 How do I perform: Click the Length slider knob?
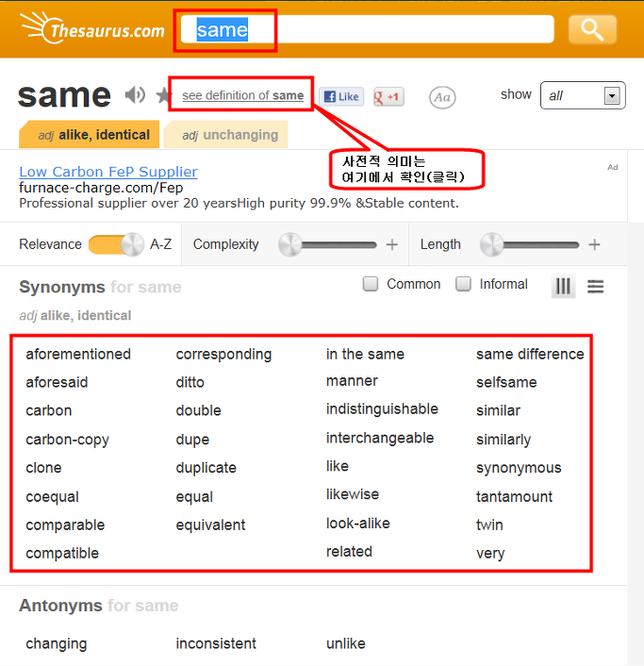coord(491,244)
